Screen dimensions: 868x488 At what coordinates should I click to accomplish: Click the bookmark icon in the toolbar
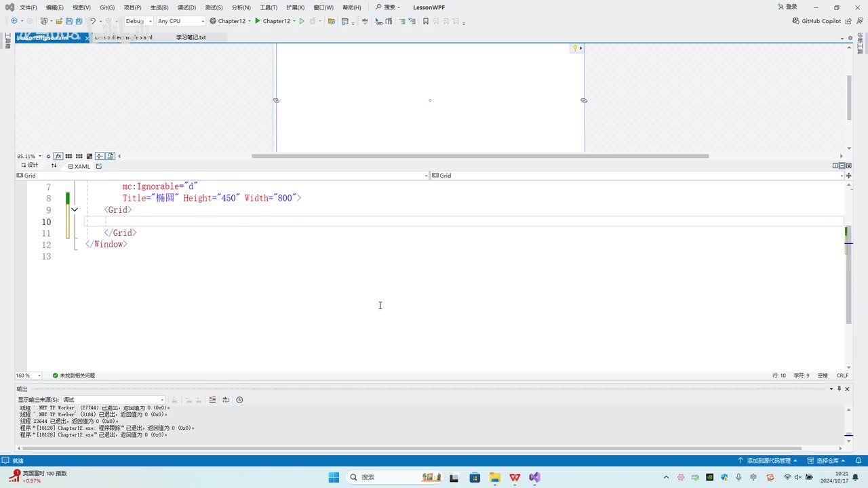coord(426,21)
